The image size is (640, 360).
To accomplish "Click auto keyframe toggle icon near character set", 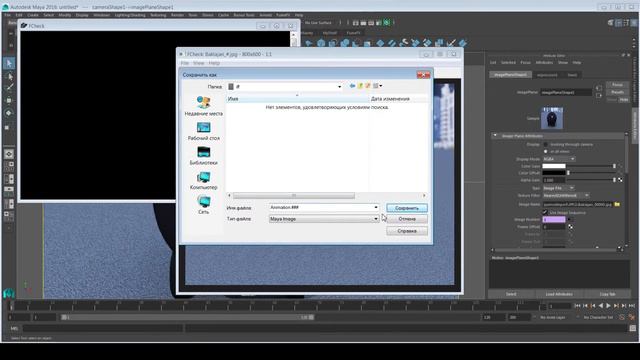I will pyautogui.click(x=622, y=317).
